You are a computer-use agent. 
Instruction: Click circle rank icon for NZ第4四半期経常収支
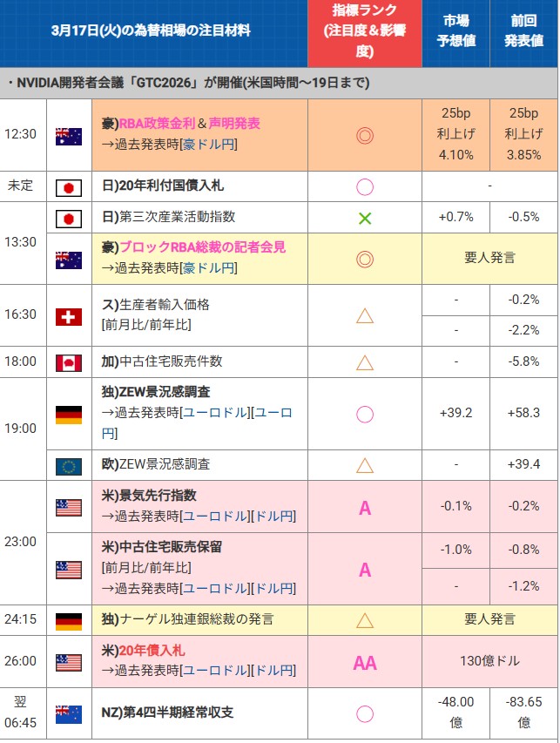pyautogui.click(x=365, y=713)
